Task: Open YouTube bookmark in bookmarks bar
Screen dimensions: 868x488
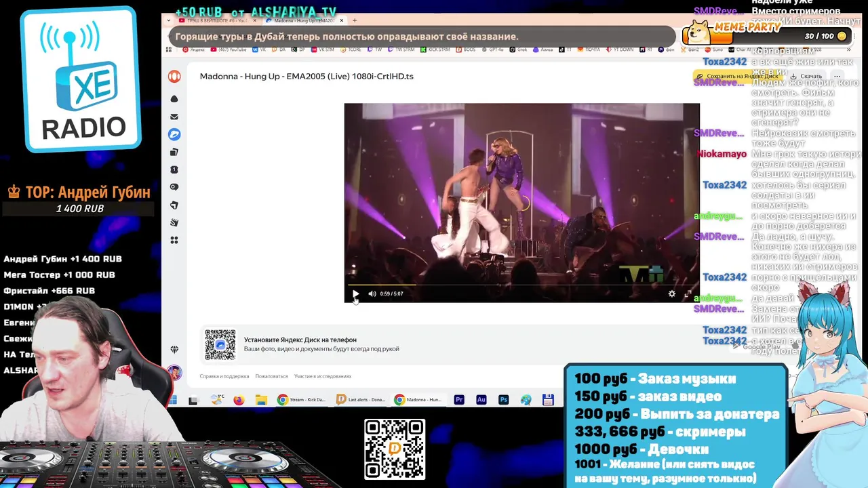Action: point(229,49)
